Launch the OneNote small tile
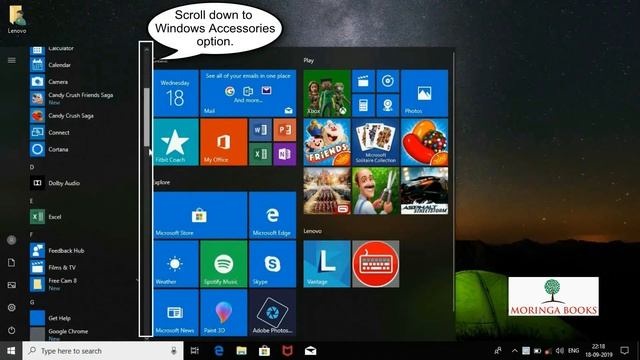 click(x=285, y=154)
